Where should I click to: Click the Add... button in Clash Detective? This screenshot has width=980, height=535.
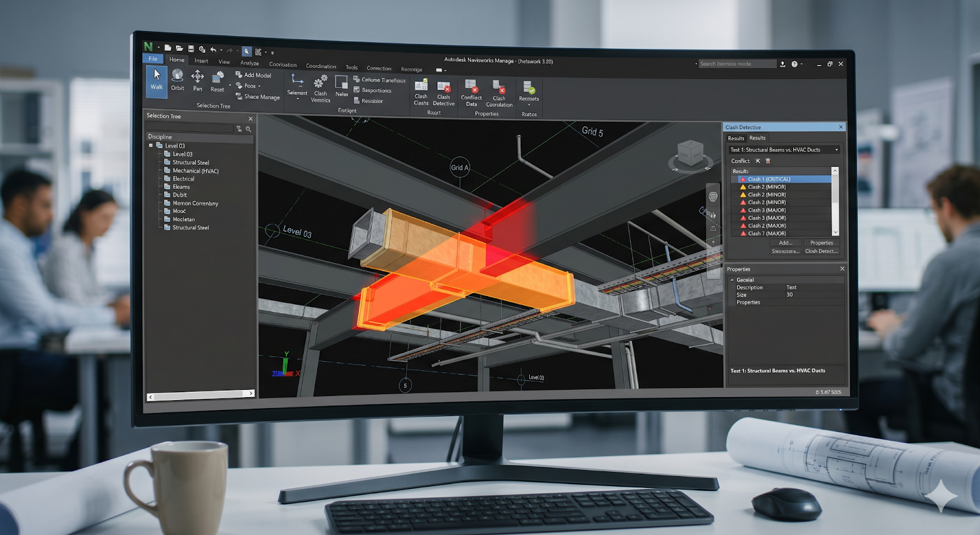pos(785,243)
